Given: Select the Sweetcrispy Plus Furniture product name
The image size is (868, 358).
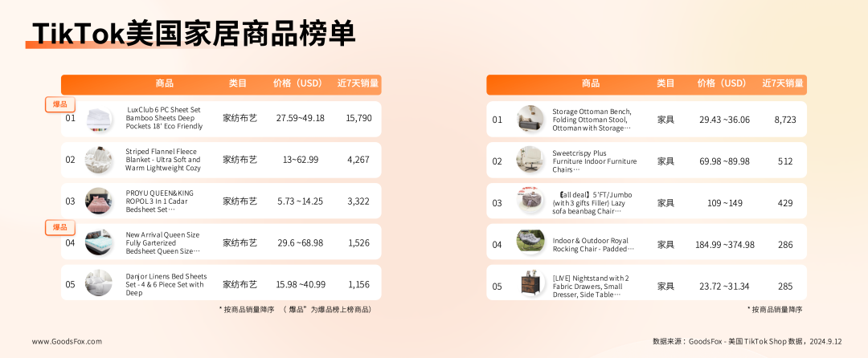Looking at the screenshot, I should tap(595, 161).
